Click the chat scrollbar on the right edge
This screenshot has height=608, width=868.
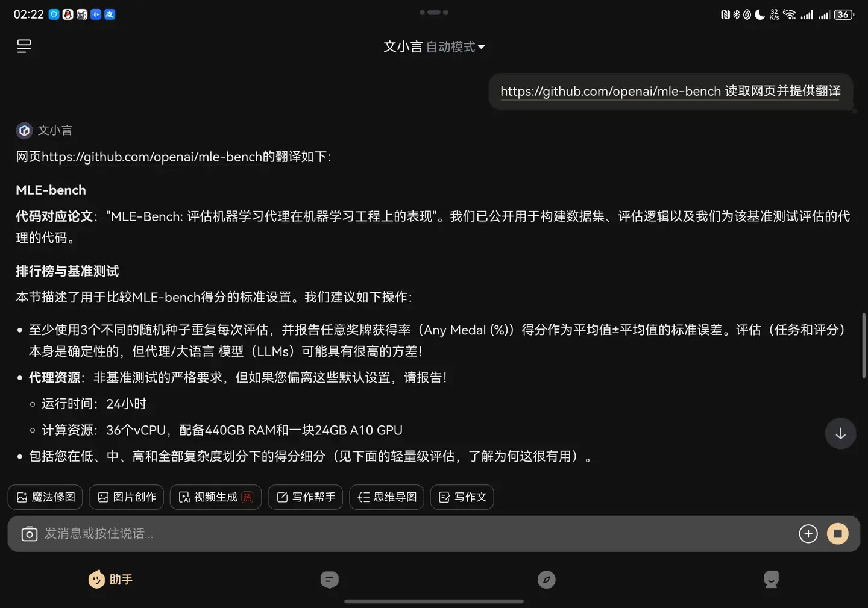(864, 345)
